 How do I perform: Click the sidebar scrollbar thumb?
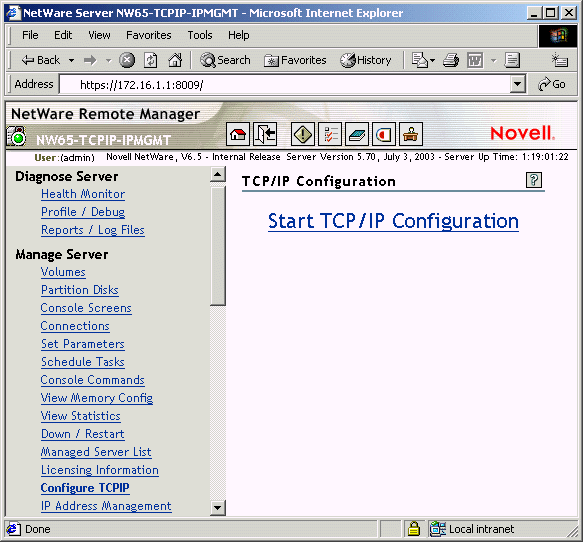(218, 246)
